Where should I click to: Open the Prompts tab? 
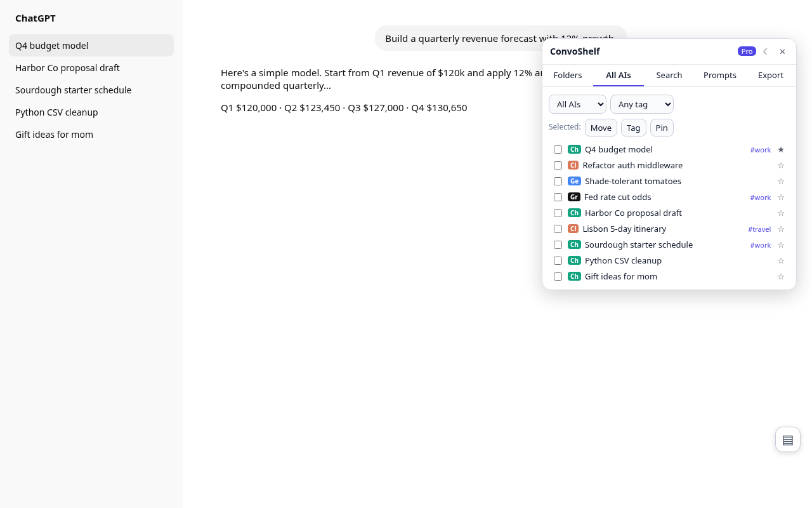(720, 75)
